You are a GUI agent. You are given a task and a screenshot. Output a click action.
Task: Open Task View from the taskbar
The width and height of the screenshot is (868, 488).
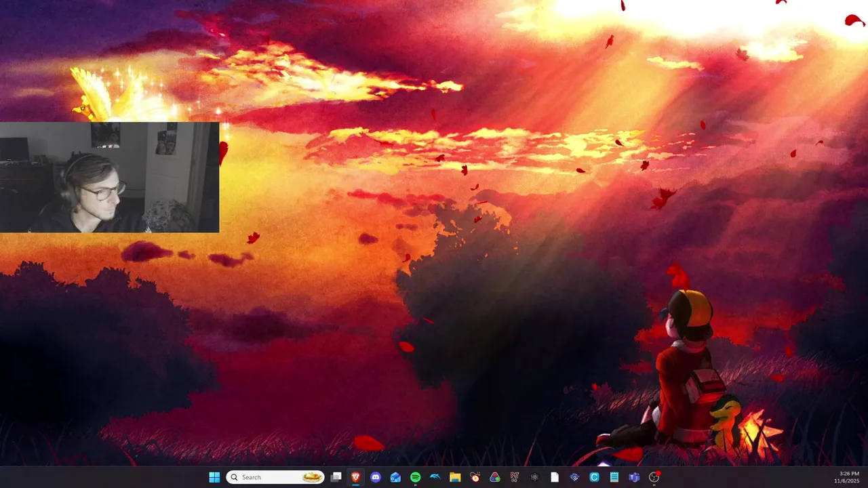[336, 477]
